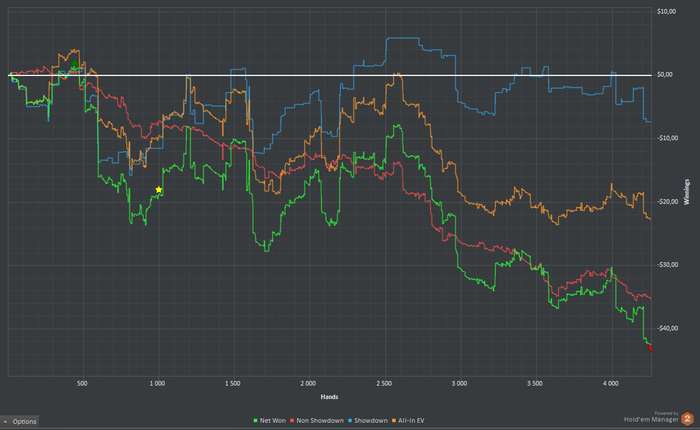Viewport: 700px width, 430px height.
Task: Toggle the Net Won series label
Action: tap(273, 421)
